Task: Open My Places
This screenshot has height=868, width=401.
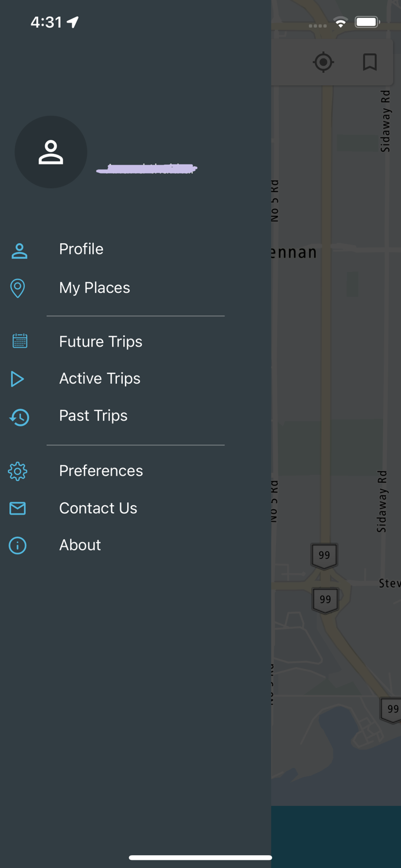Action: point(94,288)
